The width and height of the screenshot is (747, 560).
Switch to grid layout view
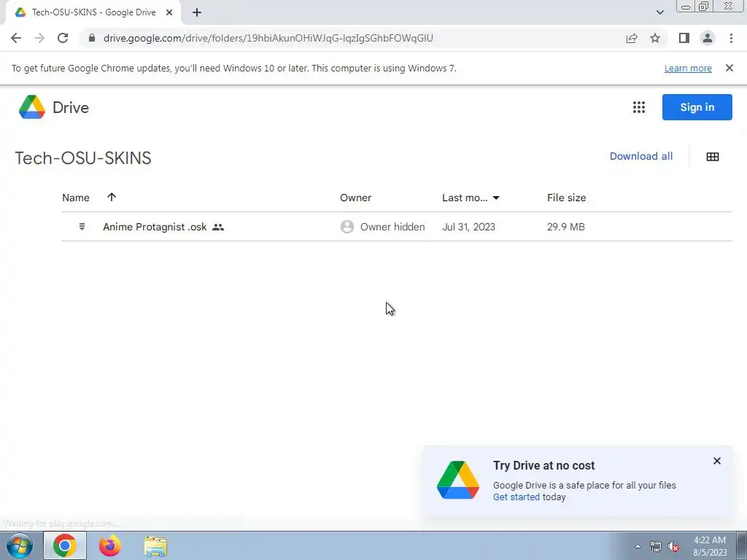[x=712, y=157]
